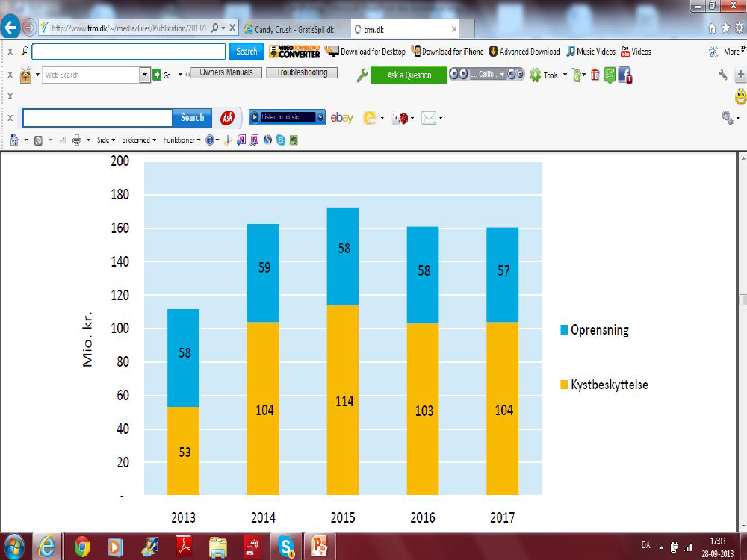The width and height of the screenshot is (747, 560).
Task: Expand the Listen to music dropdown
Action: pyautogui.click(x=320, y=118)
